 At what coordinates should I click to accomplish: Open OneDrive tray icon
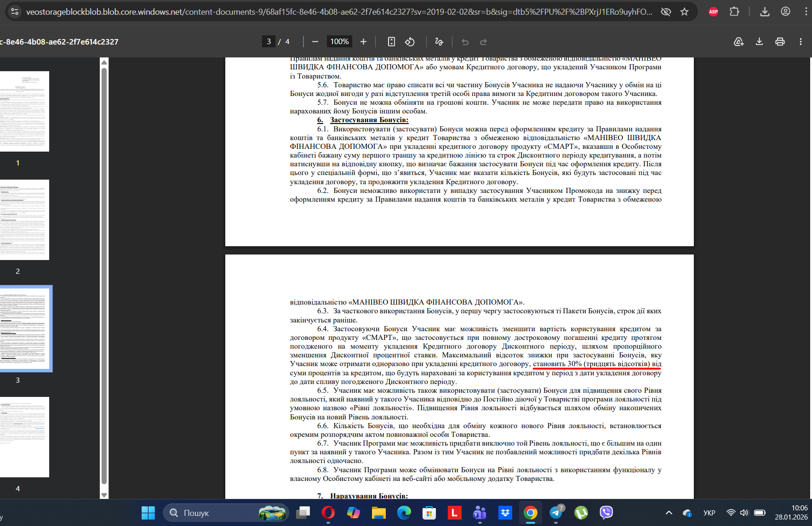click(687, 513)
